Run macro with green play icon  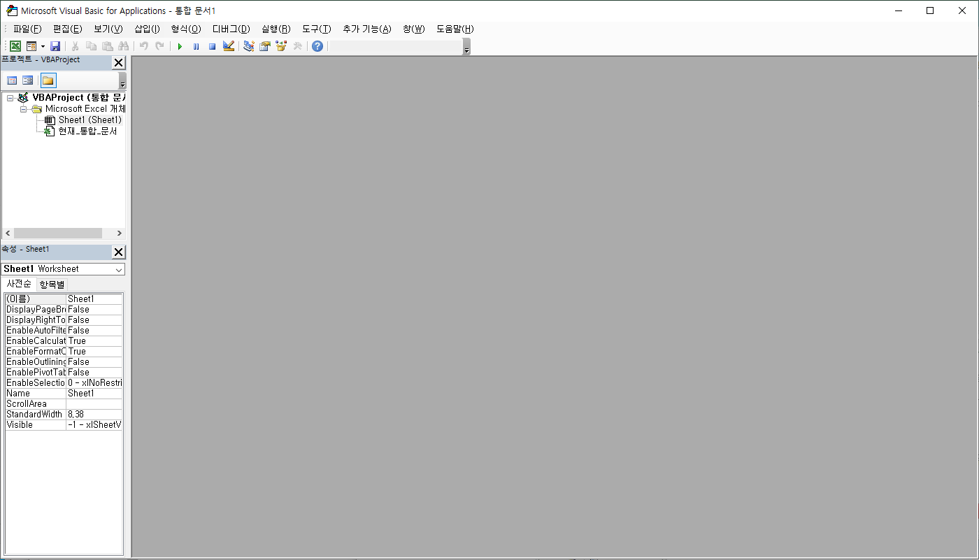(x=180, y=46)
